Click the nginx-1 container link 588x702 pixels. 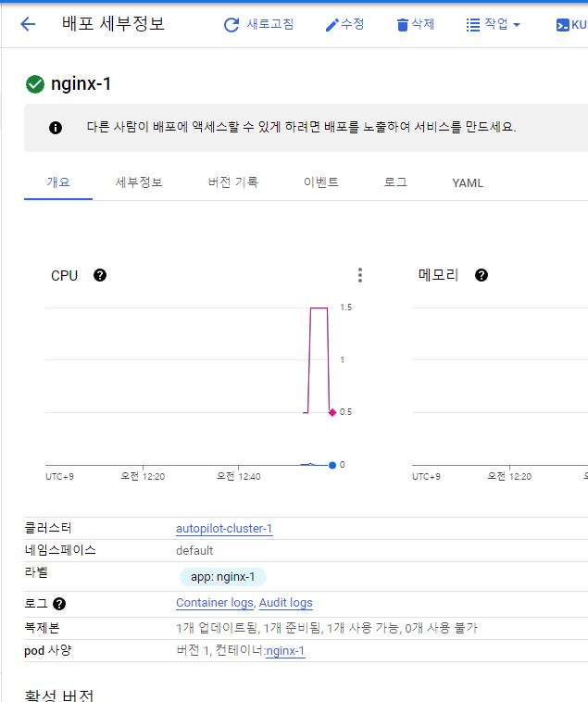[x=285, y=651]
